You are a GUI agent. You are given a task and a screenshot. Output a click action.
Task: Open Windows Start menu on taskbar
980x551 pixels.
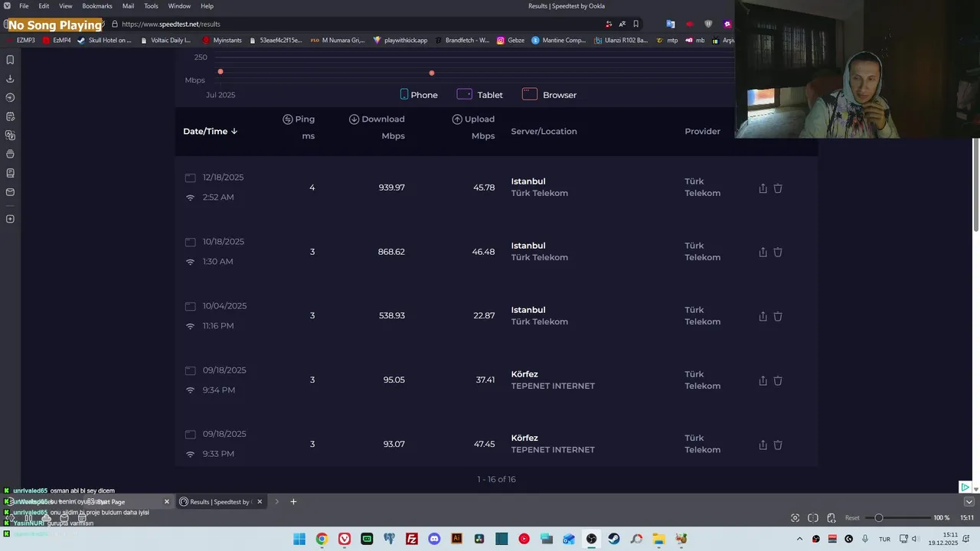pos(299,539)
